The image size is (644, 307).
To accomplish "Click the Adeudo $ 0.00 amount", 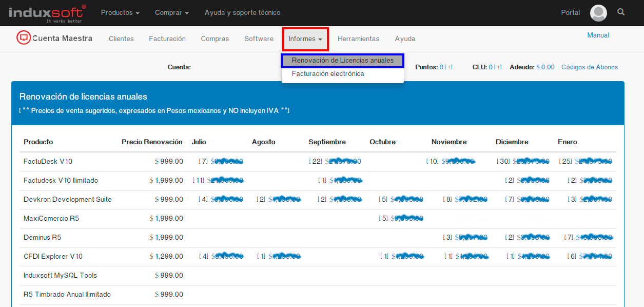I will 545,67.
